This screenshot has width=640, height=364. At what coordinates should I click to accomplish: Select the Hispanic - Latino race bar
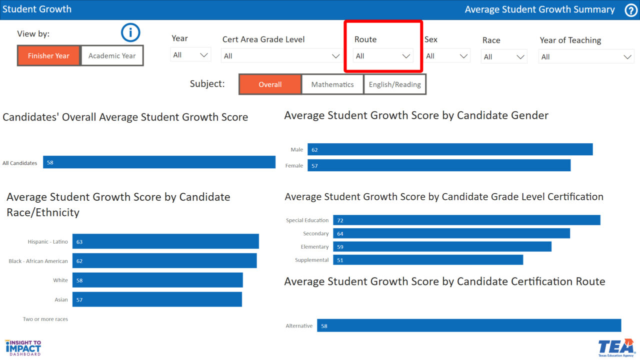[x=165, y=241]
